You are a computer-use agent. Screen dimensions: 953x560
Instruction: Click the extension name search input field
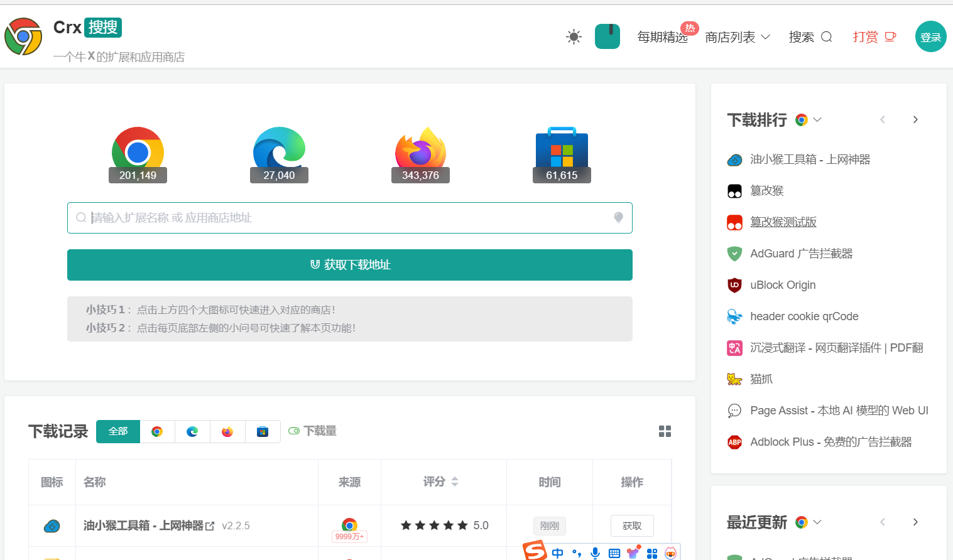pos(349,218)
